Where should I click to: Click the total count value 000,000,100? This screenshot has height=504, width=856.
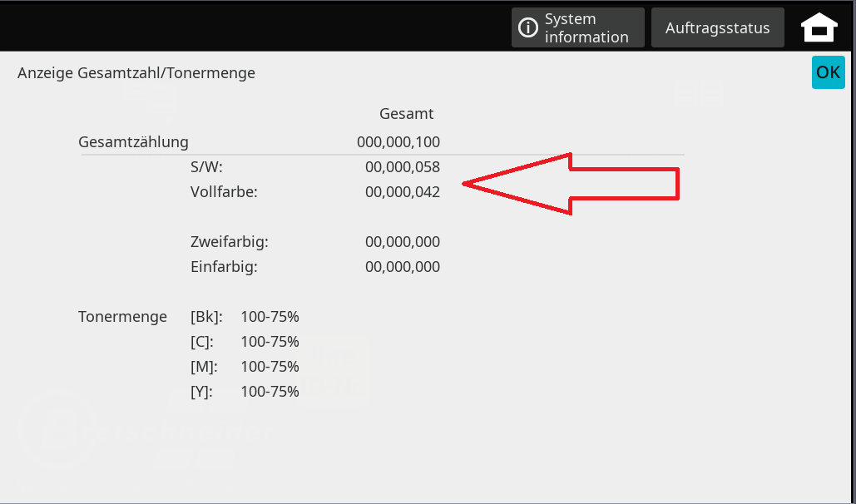pyautogui.click(x=398, y=142)
